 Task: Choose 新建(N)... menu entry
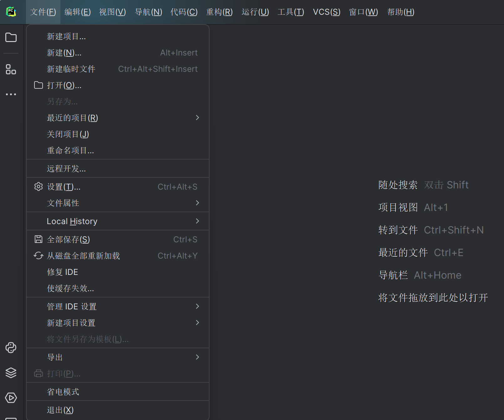click(118, 53)
